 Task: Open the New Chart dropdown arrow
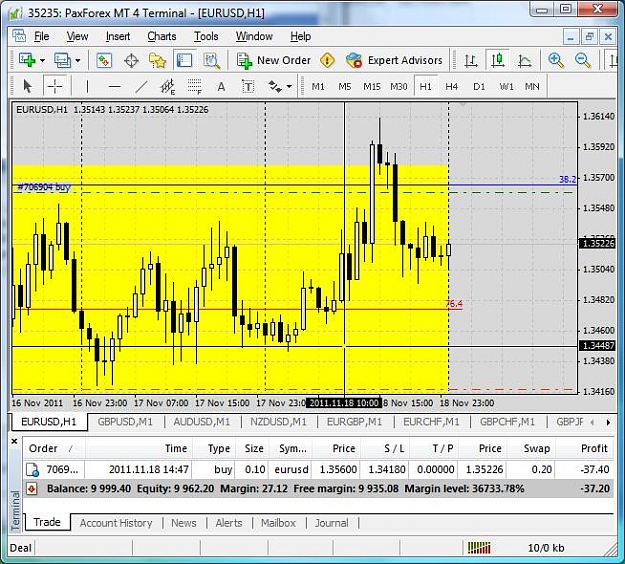[x=42, y=61]
